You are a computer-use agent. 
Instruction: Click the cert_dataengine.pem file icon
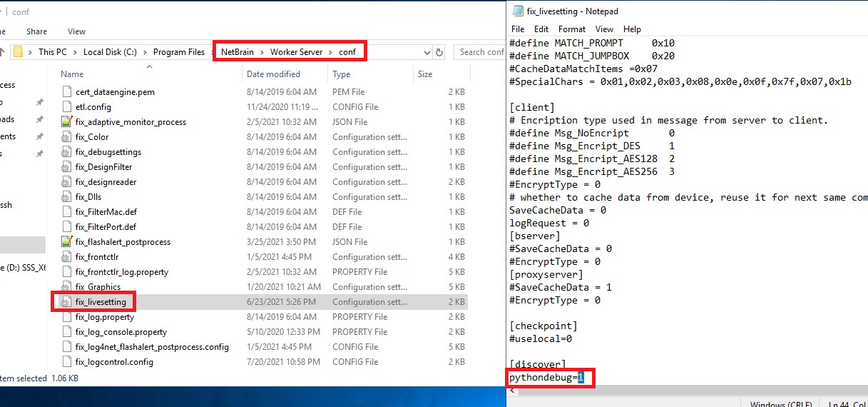pos(66,92)
